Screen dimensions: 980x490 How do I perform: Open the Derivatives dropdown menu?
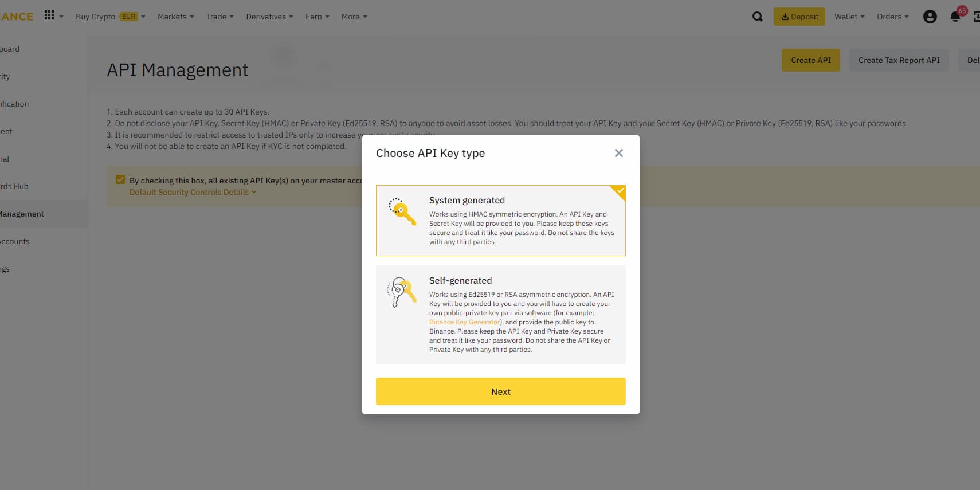tap(269, 17)
